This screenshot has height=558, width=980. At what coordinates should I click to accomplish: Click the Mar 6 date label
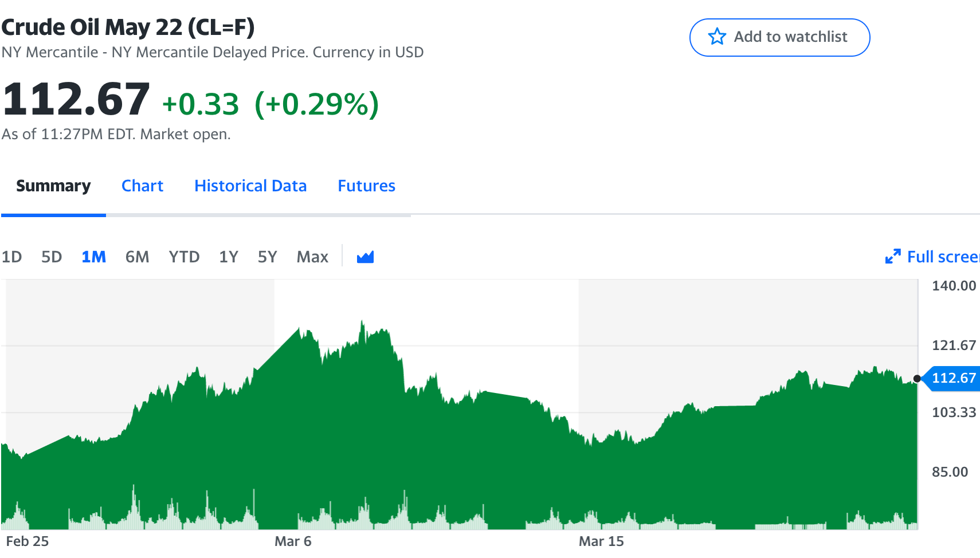pos(293,541)
